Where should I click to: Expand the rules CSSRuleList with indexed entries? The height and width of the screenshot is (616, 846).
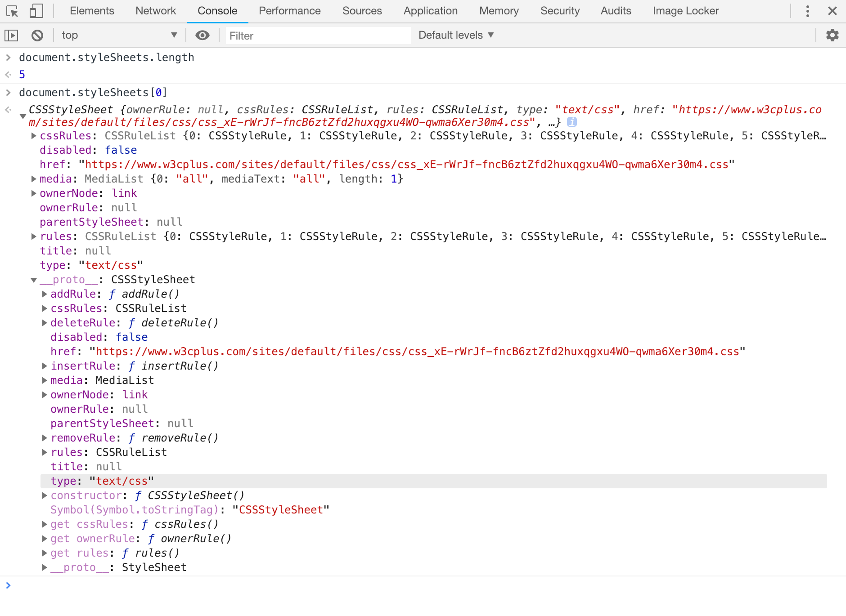34,237
